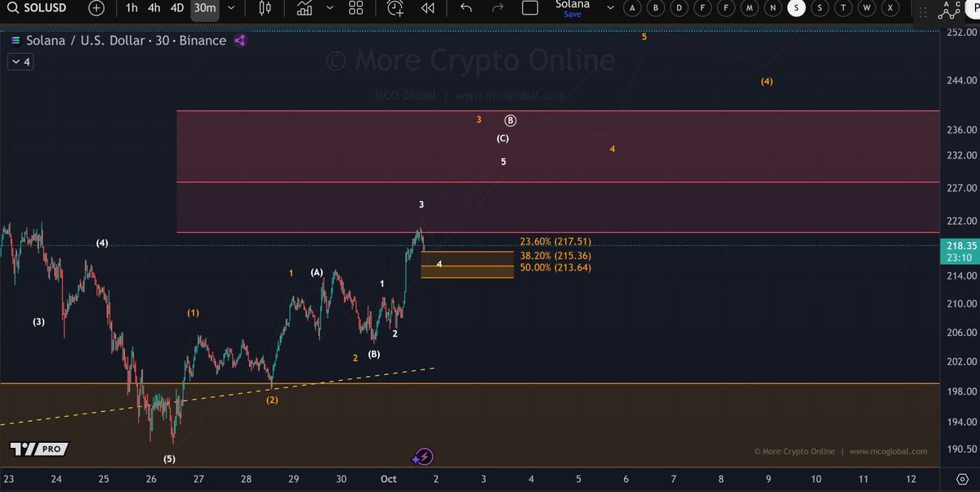The height and width of the screenshot is (492, 980).
Task: Open the indicator templates grid icon
Action: (355, 8)
